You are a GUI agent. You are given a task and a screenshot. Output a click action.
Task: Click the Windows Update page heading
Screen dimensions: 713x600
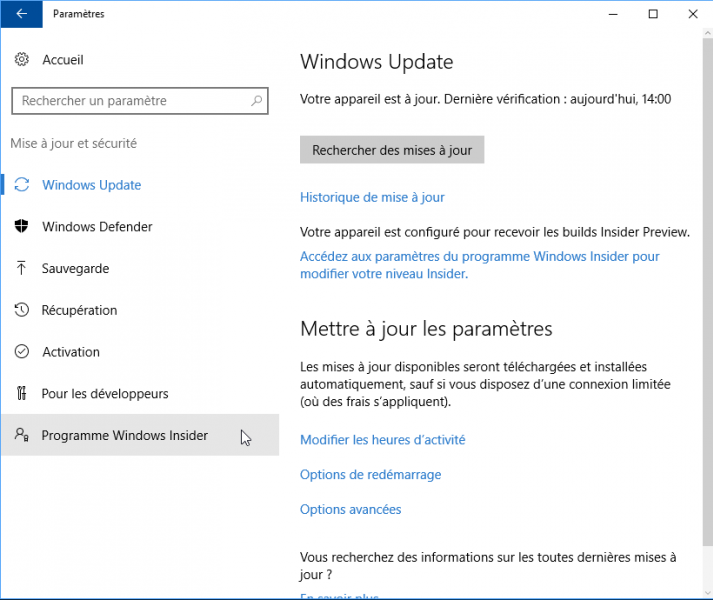(377, 62)
